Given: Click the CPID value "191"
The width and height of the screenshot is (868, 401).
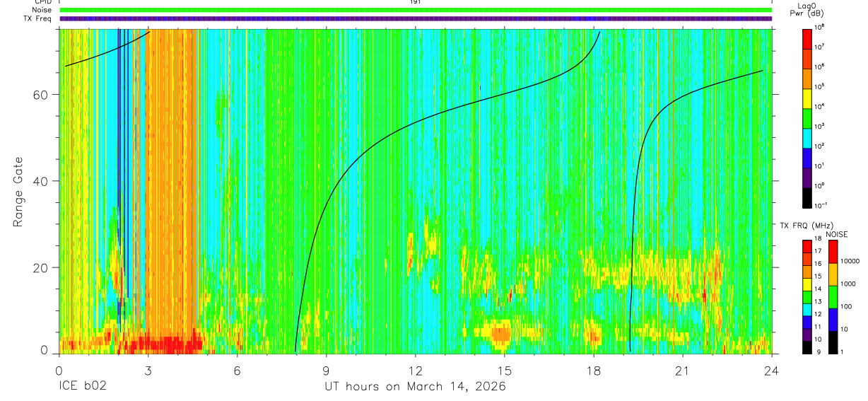Looking at the screenshot, I should pyautogui.click(x=416, y=2).
